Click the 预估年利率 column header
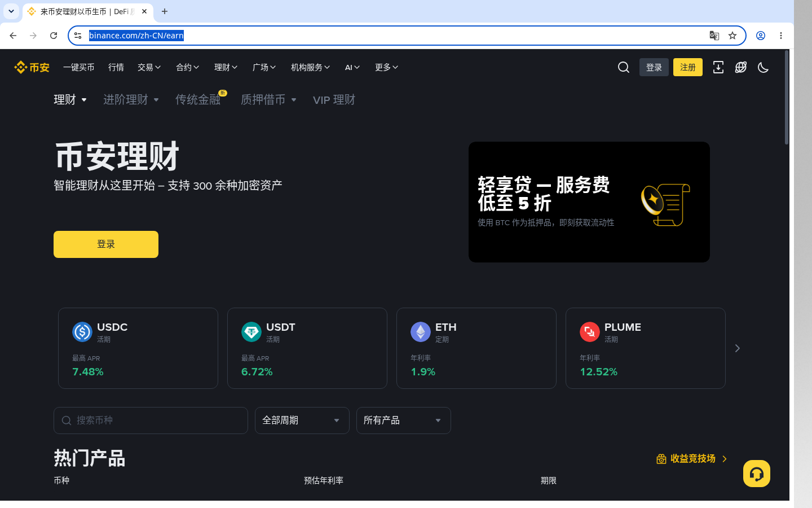Screen dimensions: 812x508 pyautogui.click(x=324, y=480)
